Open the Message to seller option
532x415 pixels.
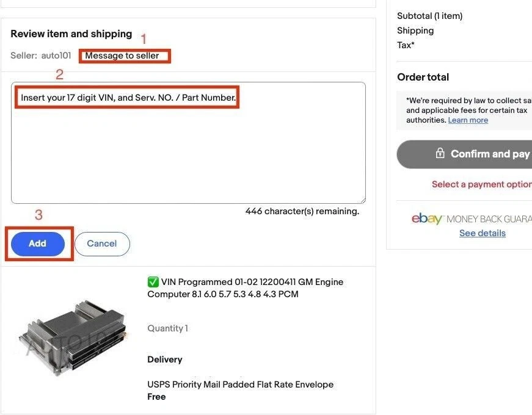point(125,56)
